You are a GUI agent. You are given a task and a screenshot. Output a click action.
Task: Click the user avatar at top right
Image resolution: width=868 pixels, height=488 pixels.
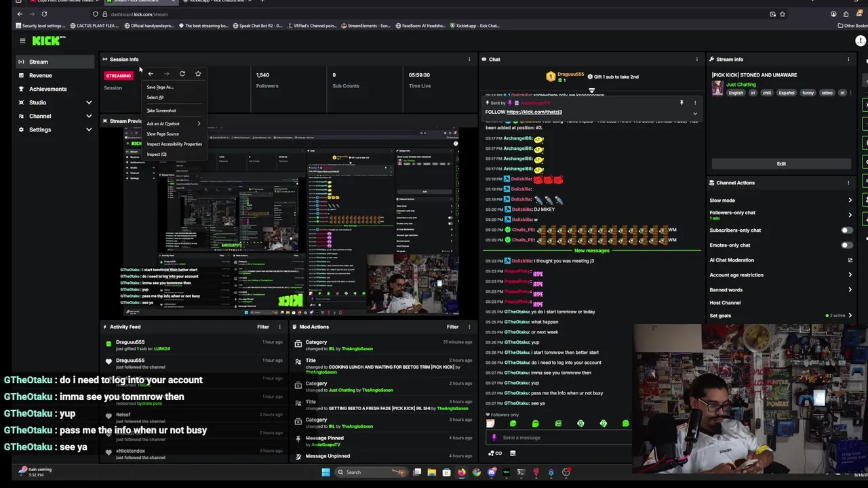(861, 41)
